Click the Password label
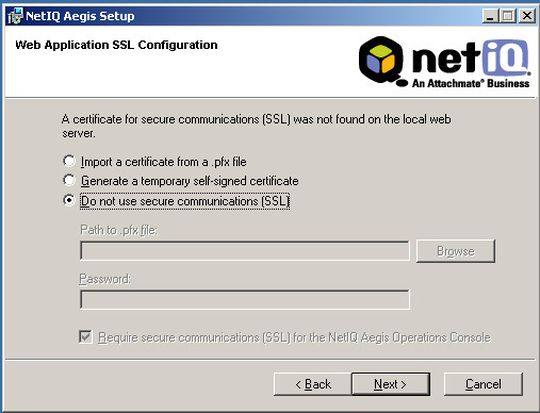The height and width of the screenshot is (413, 540). click(x=105, y=279)
